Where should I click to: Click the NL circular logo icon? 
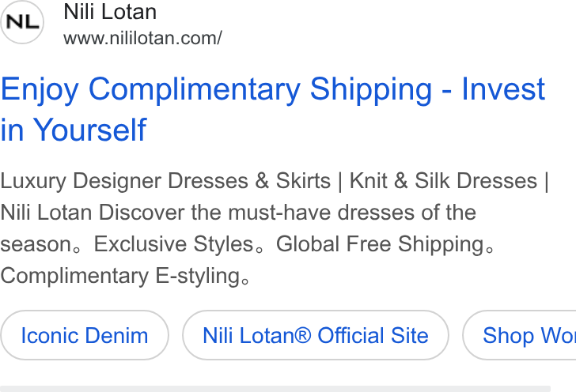(22, 22)
